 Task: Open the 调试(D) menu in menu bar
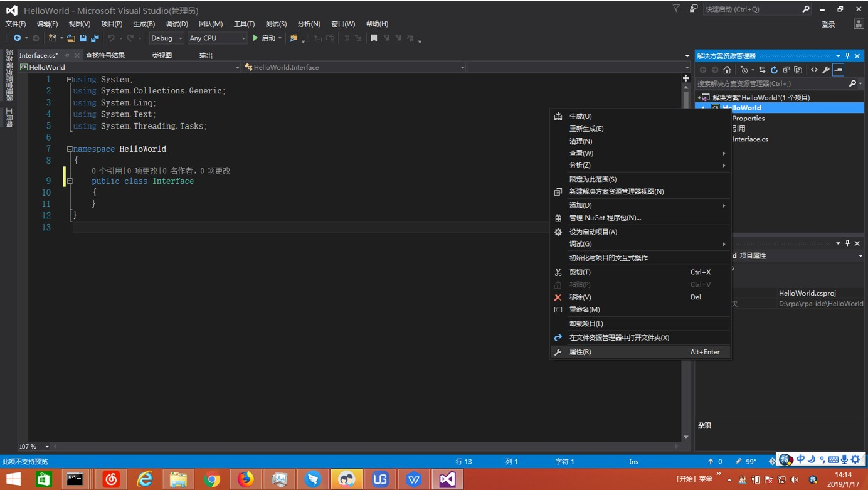pyautogui.click(x=177, y=24)
